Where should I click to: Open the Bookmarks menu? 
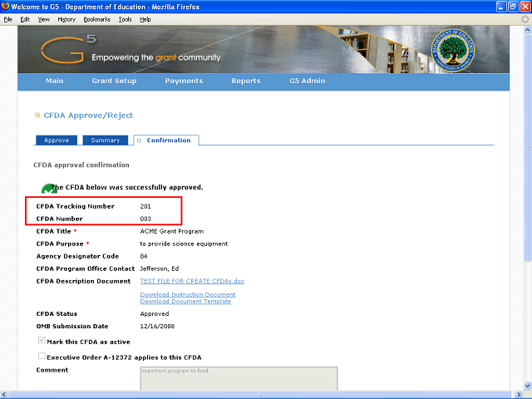point(97,19)
